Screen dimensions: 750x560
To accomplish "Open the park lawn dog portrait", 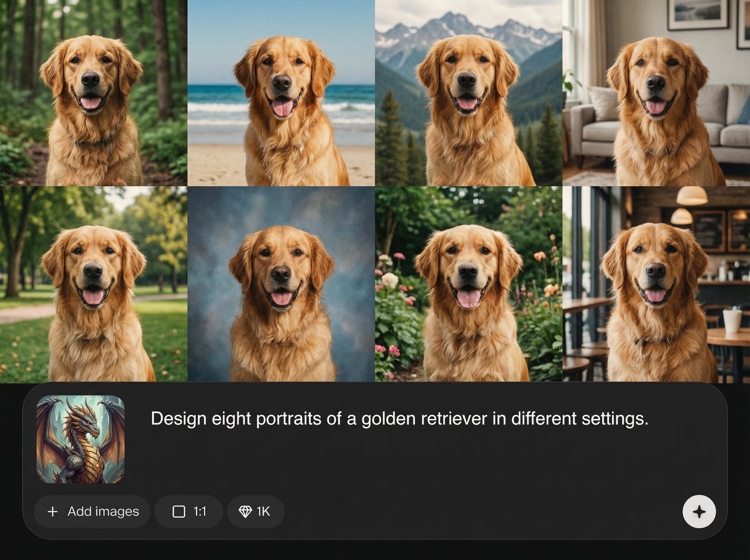I will click(x=93, y=284).
